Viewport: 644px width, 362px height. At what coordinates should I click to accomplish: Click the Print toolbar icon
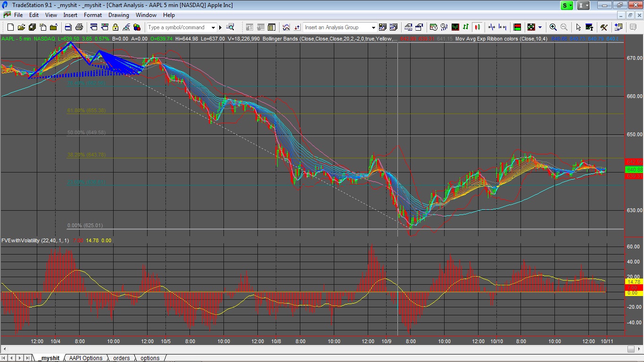tap(79, 27)
